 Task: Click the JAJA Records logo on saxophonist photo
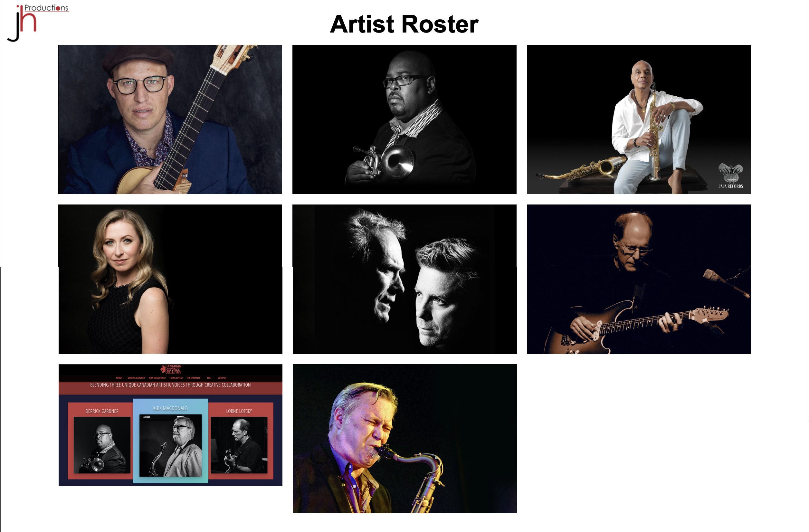[x=730, y=176]
